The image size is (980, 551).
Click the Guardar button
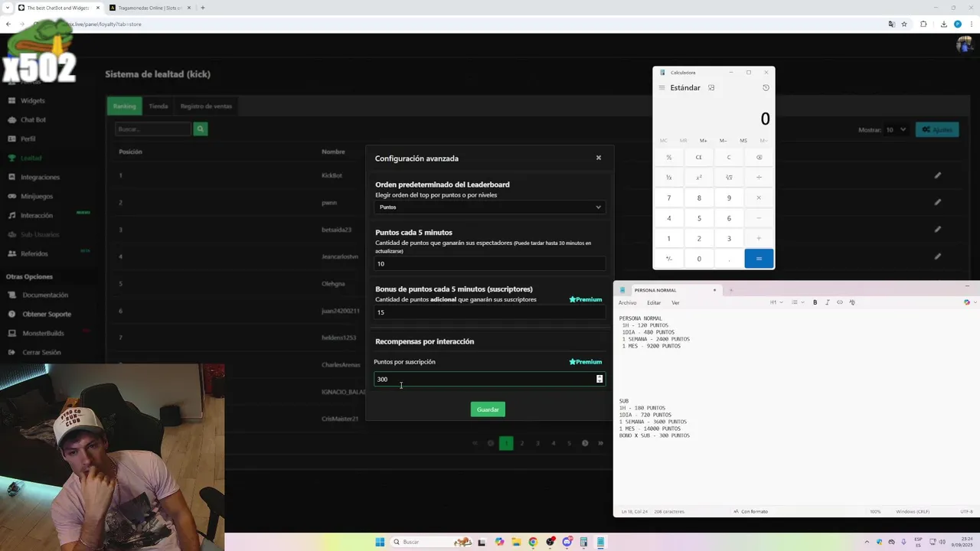488,409
